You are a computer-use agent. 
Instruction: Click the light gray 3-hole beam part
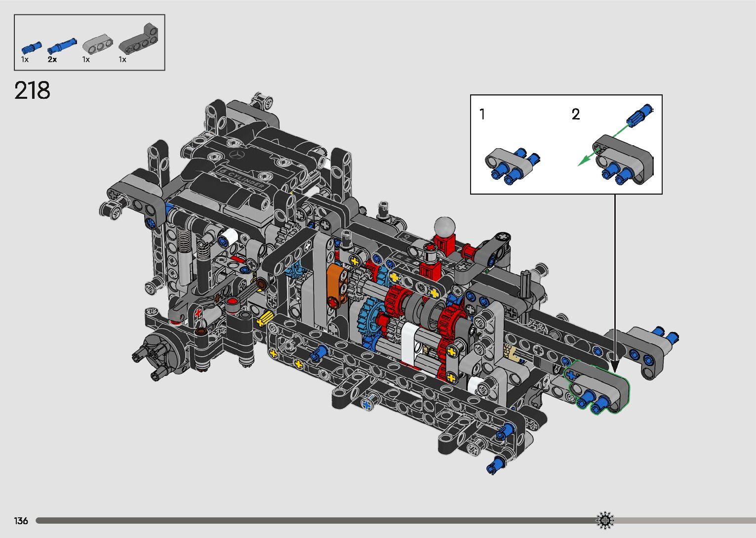pos(97,43)
